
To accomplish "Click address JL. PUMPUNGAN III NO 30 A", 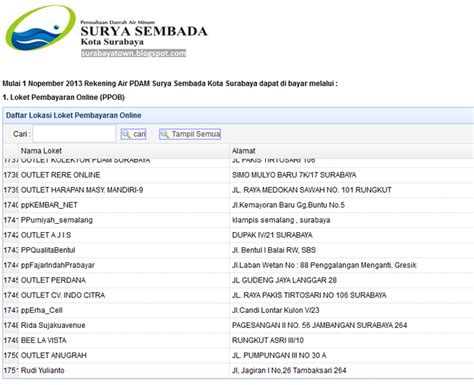I will click(279, 355).
